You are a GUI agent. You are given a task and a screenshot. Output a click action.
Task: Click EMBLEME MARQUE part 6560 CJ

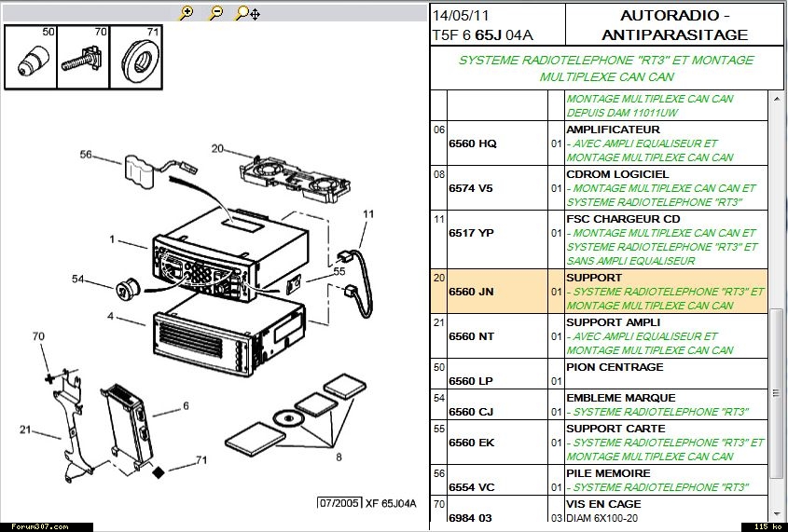(597, 404)
